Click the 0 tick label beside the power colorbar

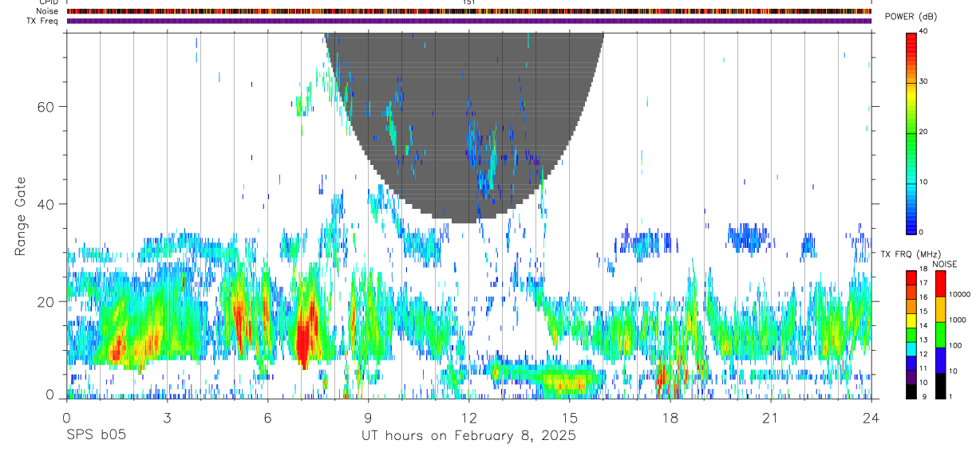(922, 232)
